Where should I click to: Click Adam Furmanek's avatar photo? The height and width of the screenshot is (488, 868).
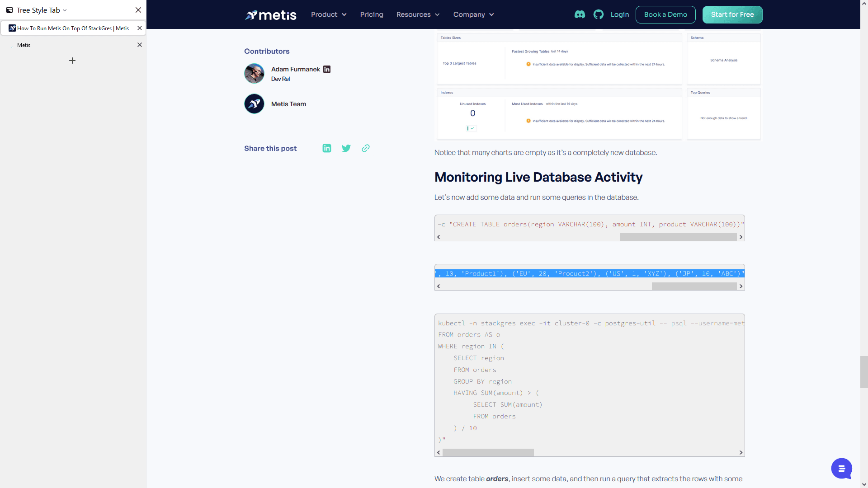click(x=254, y=73)
